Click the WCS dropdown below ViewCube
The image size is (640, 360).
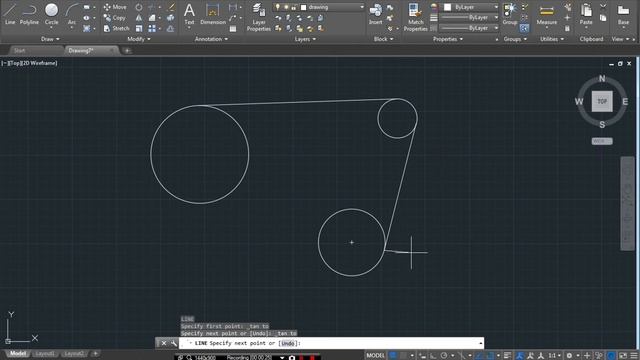click(602, 141)
